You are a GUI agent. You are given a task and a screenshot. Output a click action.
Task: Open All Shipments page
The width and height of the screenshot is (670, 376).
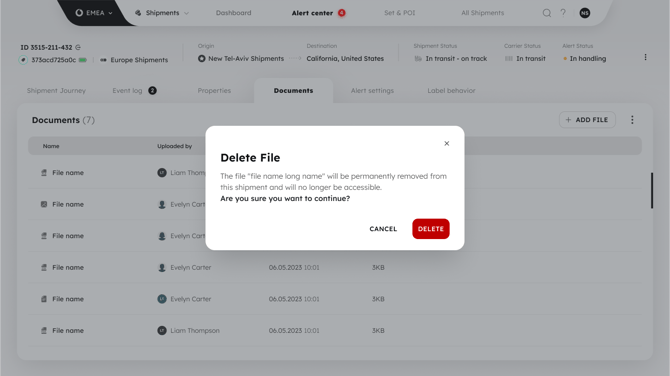click(482, 13)
